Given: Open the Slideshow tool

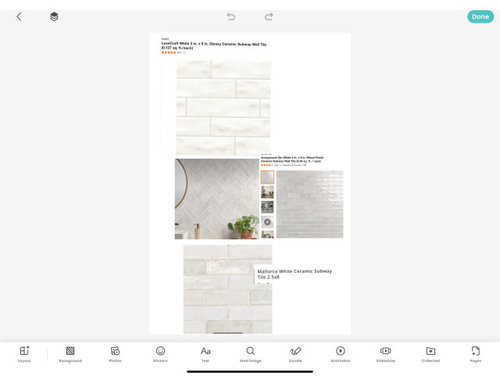Looking at the screenshot, I should click(386, 354).
